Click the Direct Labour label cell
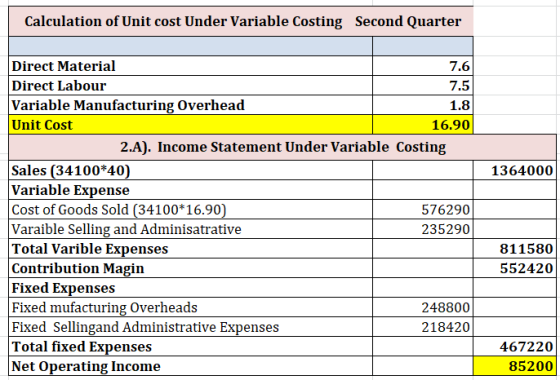560x380 pixels. click(x=190, y=85)
